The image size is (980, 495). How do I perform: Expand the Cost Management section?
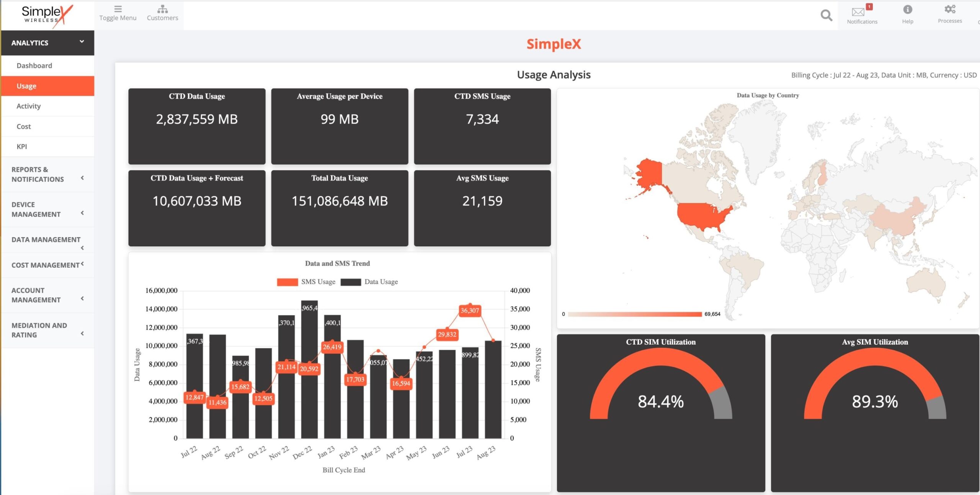(x=47, y=265)
